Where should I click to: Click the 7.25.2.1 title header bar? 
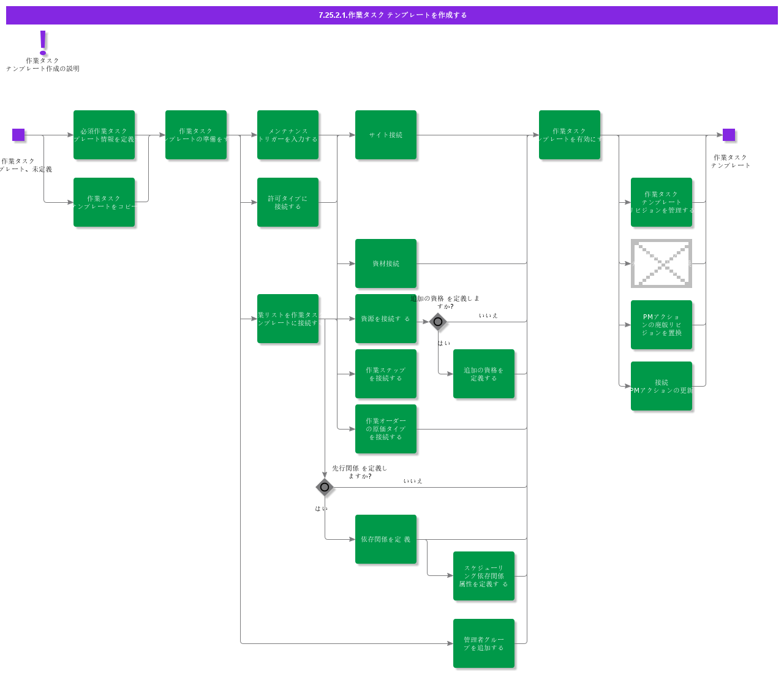pyautogui.click(x=392, y=15)
